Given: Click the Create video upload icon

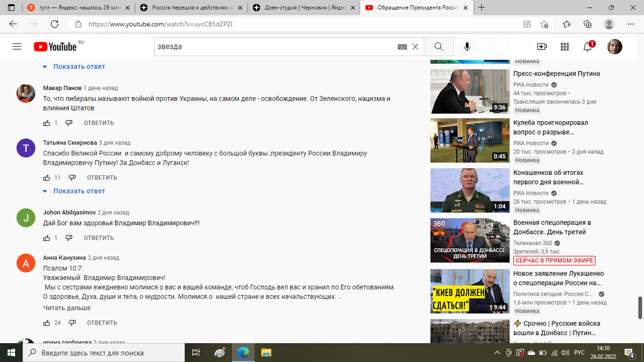Looking at the screenshot, I should click(x=542, y=47).
